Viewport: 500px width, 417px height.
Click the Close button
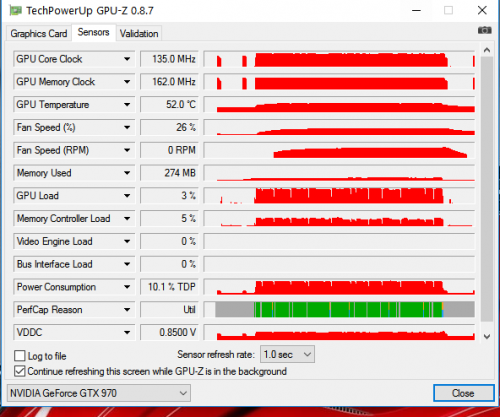[x=464, y=393]
